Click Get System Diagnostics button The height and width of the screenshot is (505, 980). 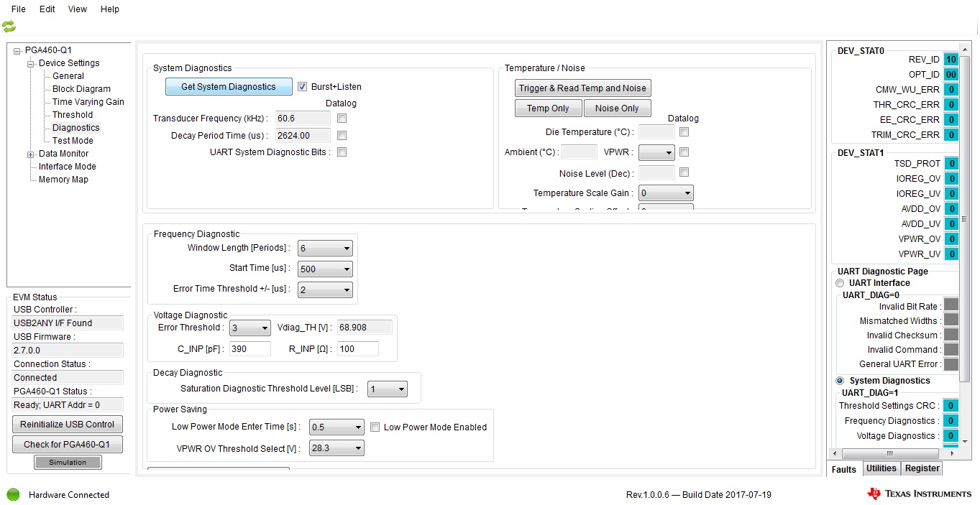click(229, 87)
